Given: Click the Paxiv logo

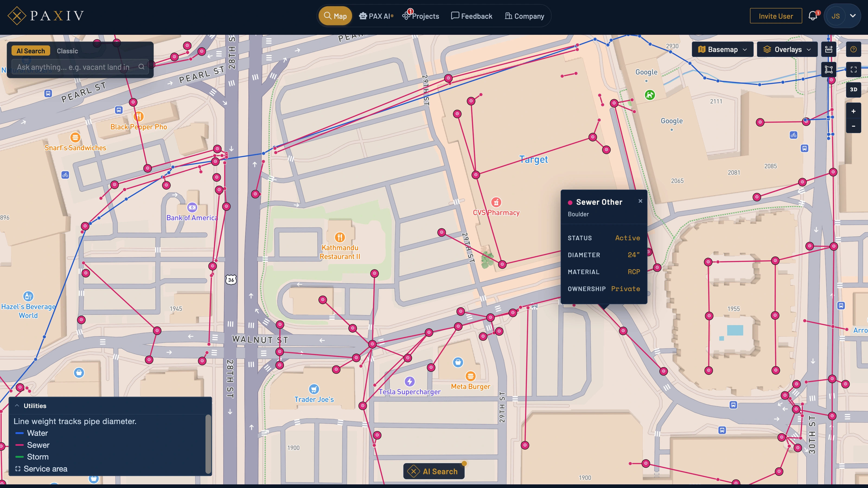Looking at the screenshot, I should 46,15.
